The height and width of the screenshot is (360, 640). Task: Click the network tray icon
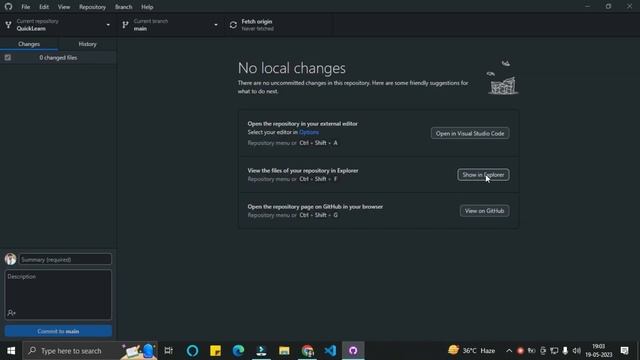(554, 351)
